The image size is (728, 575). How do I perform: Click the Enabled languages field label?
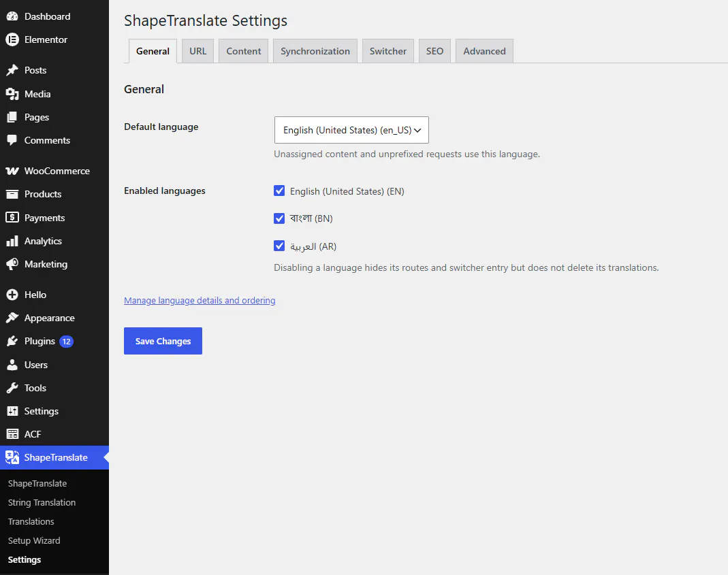(x=164, y=191)
